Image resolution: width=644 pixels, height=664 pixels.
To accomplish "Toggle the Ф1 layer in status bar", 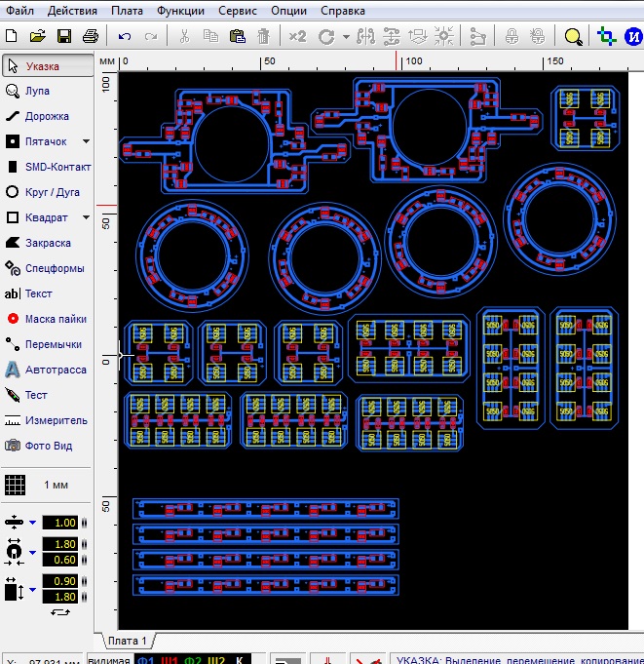I will click(x=145, y=659).
